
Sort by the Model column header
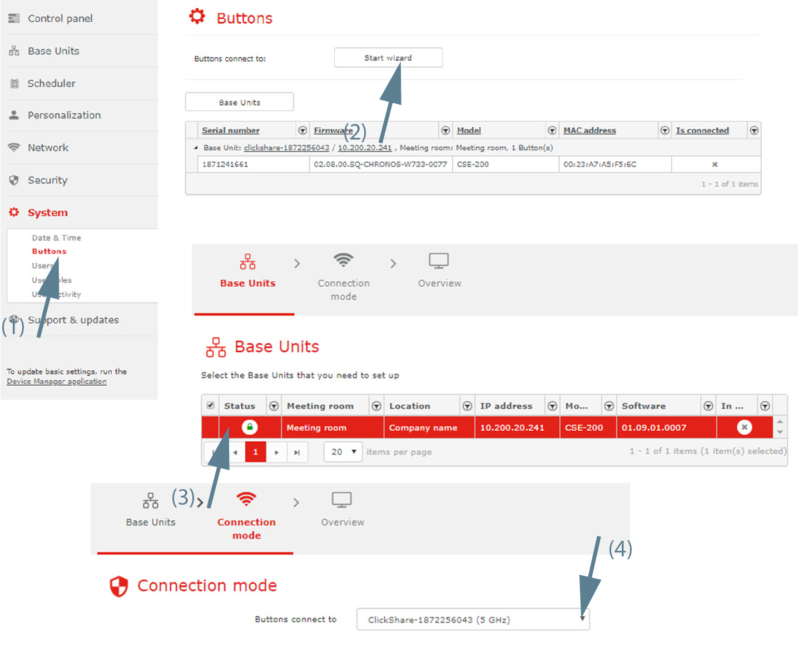[x=469, y=130]
